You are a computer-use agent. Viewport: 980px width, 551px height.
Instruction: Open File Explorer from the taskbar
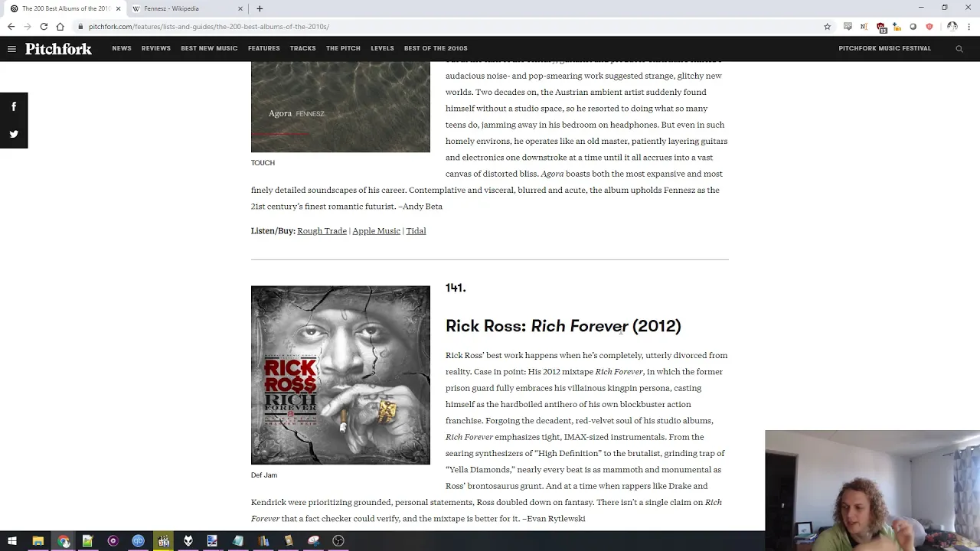[38, 541]
